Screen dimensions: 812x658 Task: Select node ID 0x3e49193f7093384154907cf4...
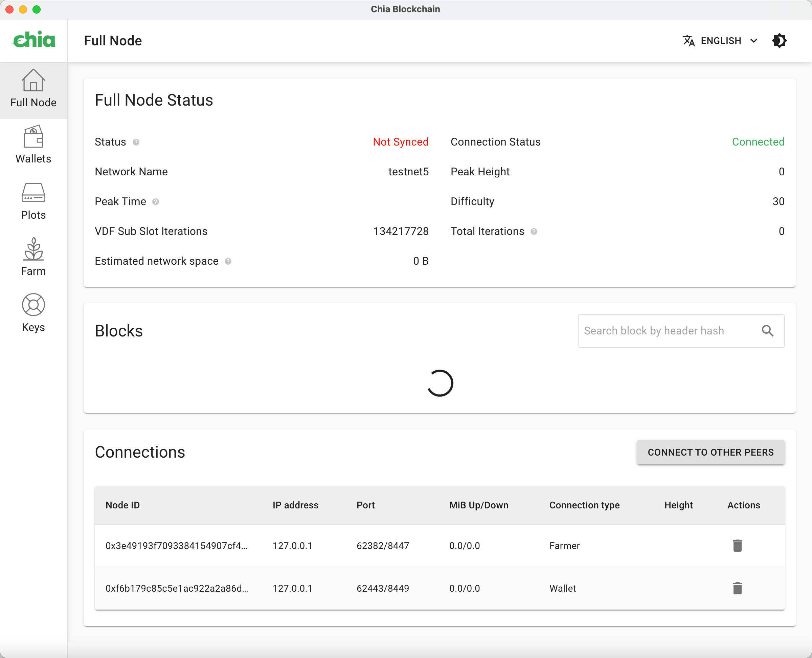point(176,546)
